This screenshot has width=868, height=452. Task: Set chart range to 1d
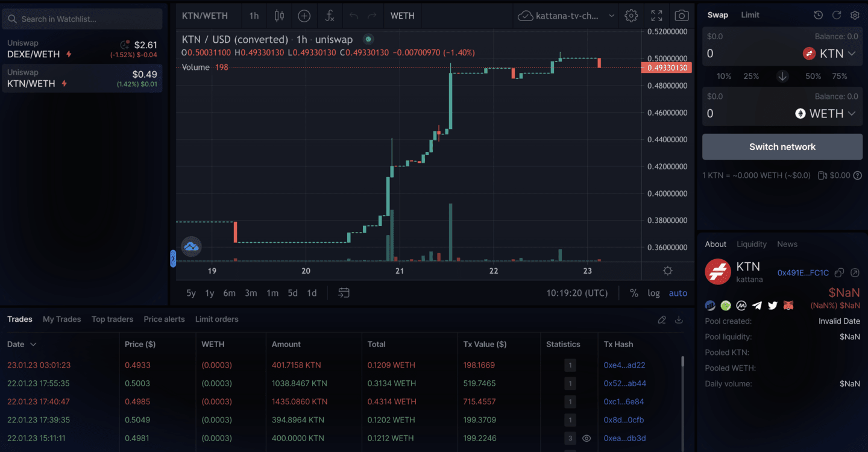click(x=312, y=293)
